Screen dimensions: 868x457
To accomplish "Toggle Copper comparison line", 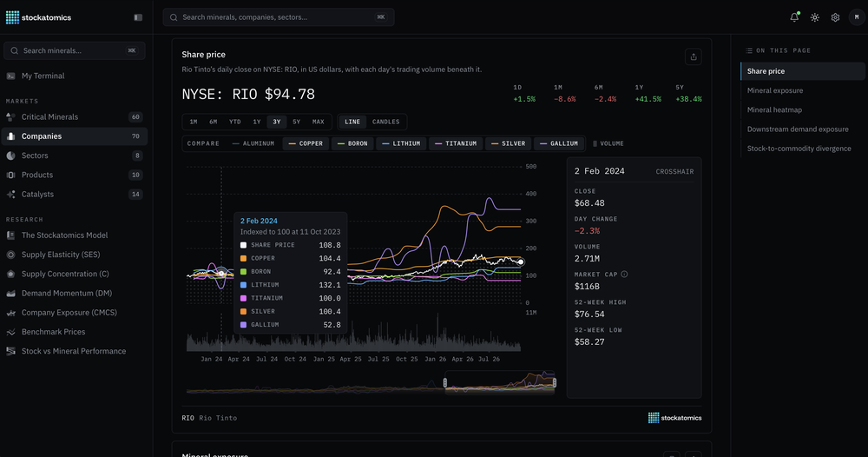I will click(306, 143).
